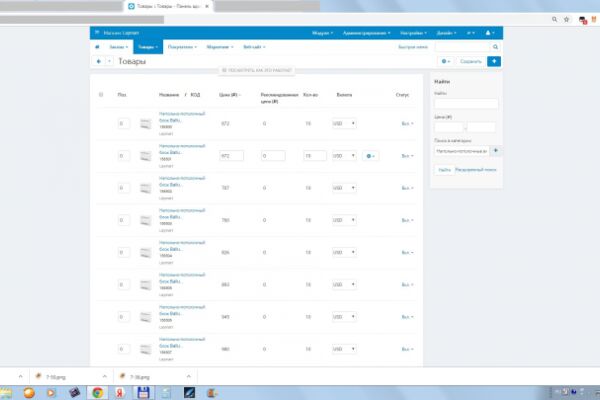Open the Настройки top menu
Image resolution: width=600 pixels, height=400 pixels.
coord(413,33)
